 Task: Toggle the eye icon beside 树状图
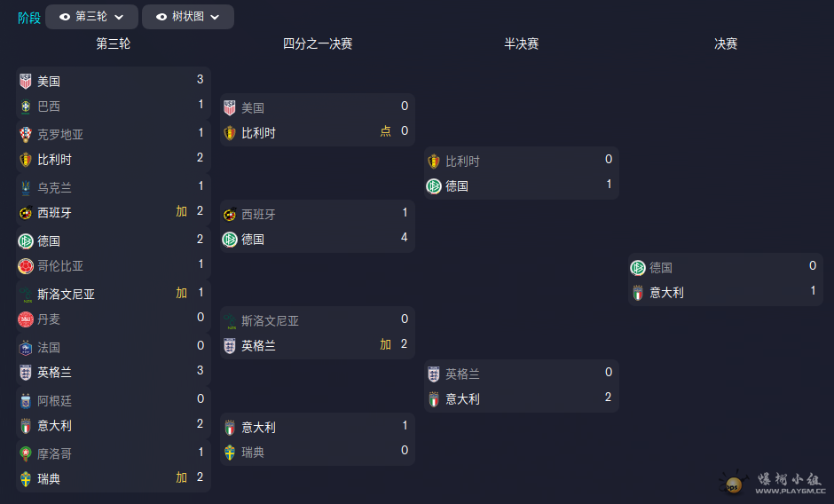pyautogui.click(x=161, y=17)
